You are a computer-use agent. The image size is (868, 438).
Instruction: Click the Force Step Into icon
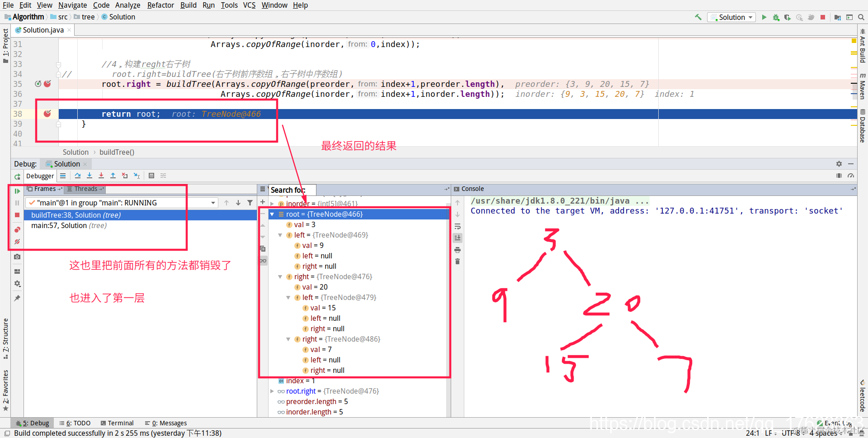[x=101, y=176]
